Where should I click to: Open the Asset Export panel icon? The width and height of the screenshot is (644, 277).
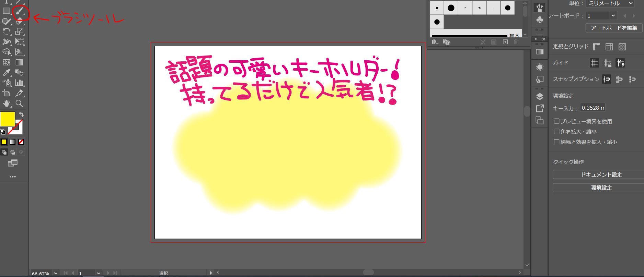tap(540, 109)
